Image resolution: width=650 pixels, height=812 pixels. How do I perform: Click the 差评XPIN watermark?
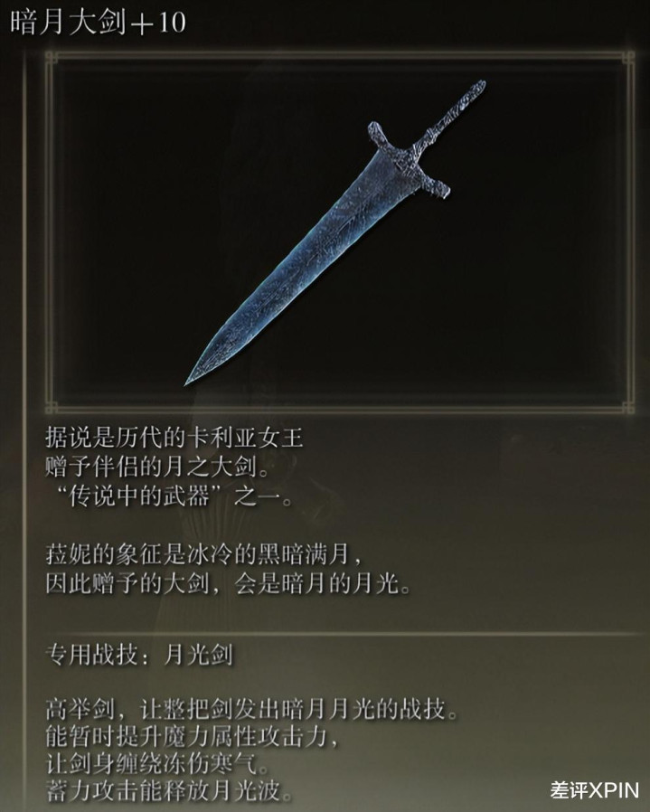(x=595, y=791)
